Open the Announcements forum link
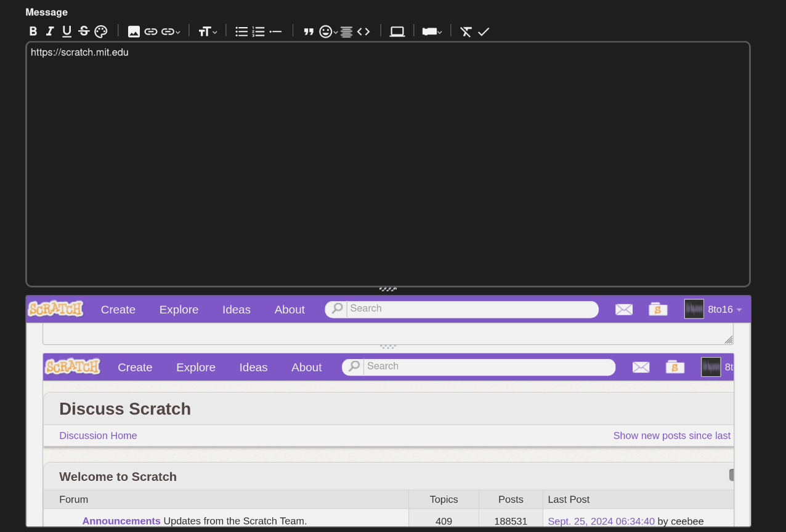Screen dimensions: 786x532 [121, 521]
